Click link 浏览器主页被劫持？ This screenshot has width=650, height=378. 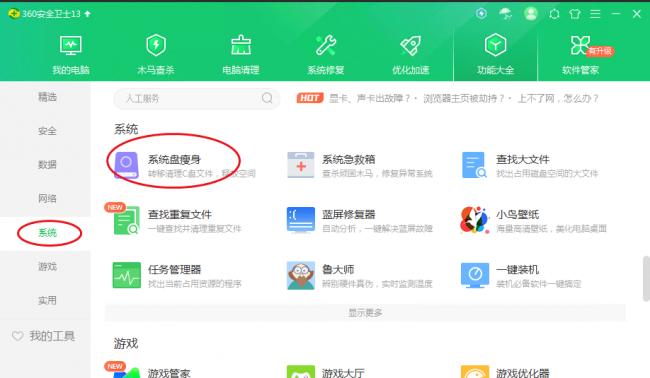tap(464, 98)
